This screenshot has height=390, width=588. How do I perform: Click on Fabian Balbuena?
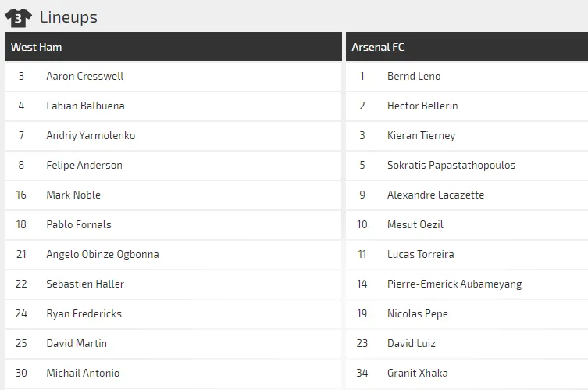[85, 106]
